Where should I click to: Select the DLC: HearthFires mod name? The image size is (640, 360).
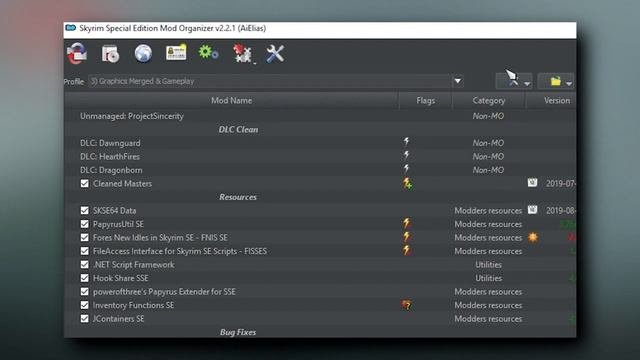tap(110, 156)
